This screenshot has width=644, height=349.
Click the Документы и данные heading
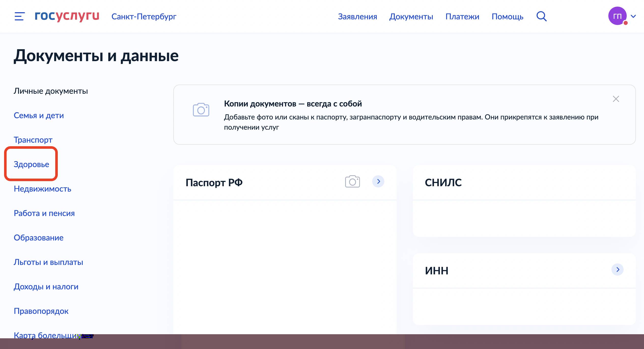coord(96,56)
